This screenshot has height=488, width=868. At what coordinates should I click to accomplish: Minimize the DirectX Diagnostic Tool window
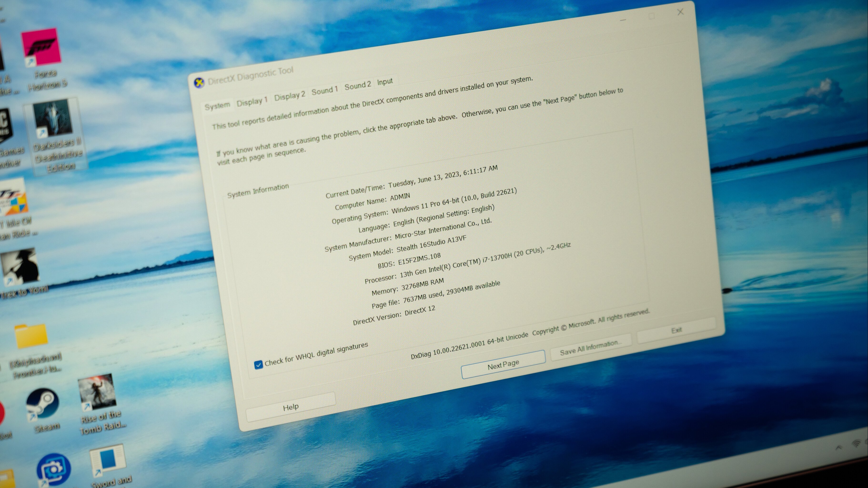point(623,20)
